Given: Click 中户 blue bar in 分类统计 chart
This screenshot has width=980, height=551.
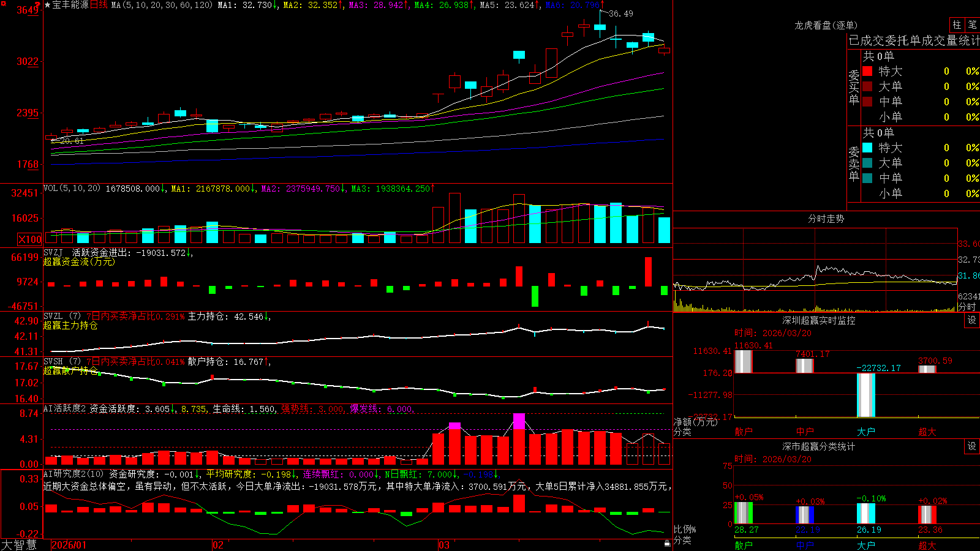Looking at the screenshot, I should click(805, 515).
